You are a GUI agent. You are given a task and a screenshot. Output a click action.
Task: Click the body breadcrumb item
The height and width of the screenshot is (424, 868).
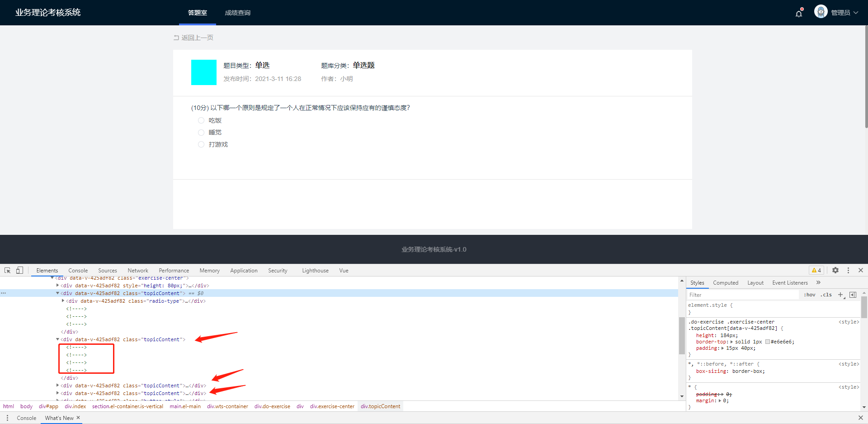tap(26, 406)
